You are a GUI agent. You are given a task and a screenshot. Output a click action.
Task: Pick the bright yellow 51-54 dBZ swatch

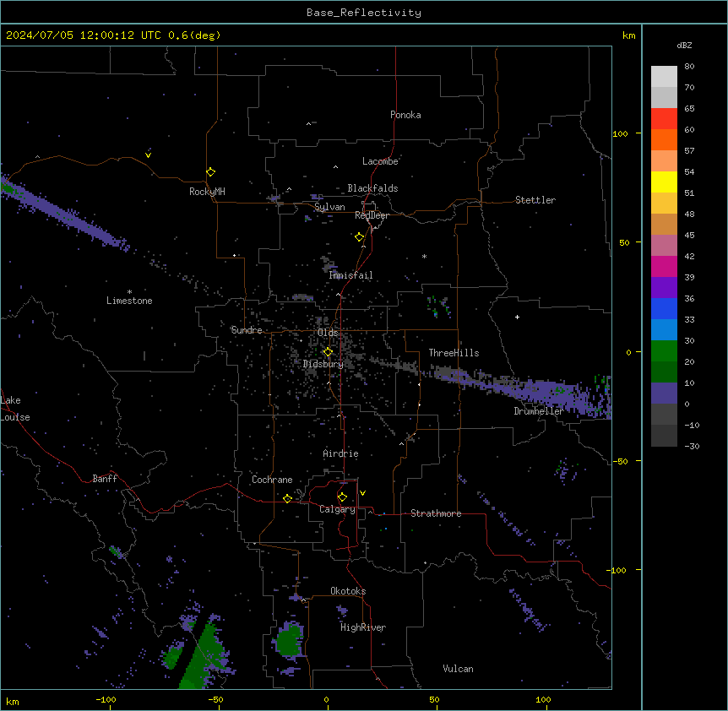pyautogui.click(x=664, y=182)
